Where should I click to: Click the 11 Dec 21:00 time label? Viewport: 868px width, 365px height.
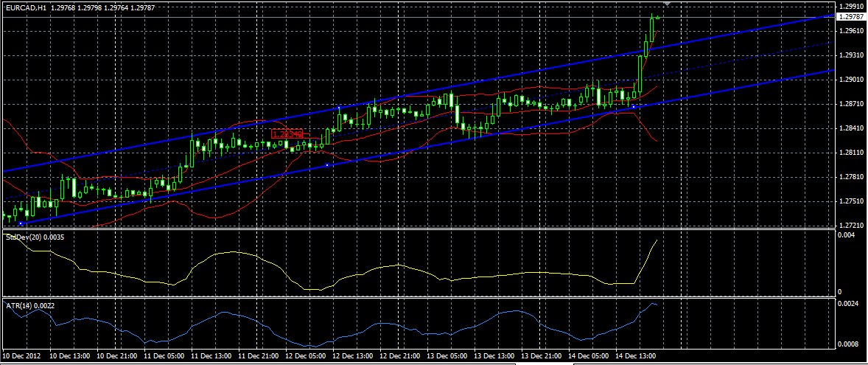[x=257, y=355]
